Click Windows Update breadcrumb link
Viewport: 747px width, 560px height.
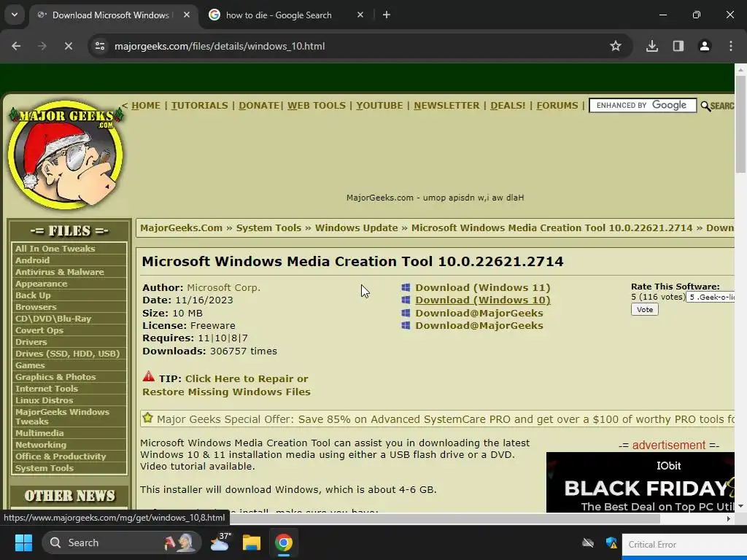tap(356, 227)
